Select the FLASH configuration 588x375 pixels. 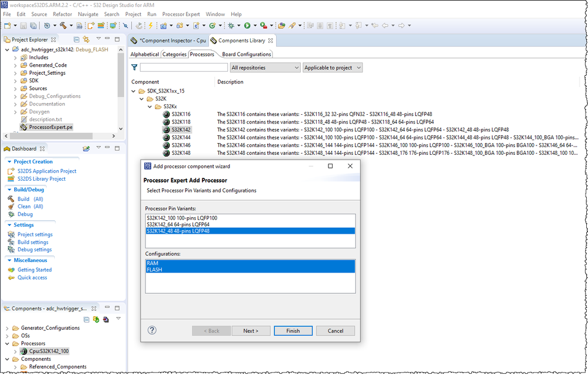(x=250, y=270)
